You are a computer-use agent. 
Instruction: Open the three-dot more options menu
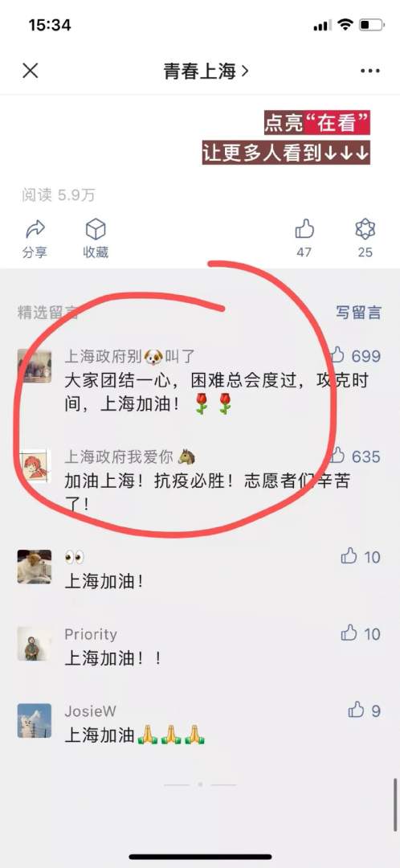coord(369,71)
